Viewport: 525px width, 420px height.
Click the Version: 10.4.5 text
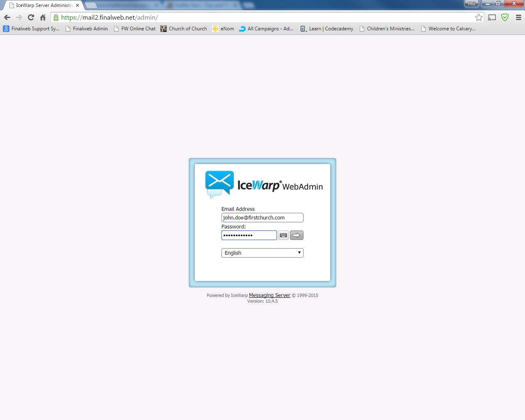pyautogui.click(x=262, y=301)
